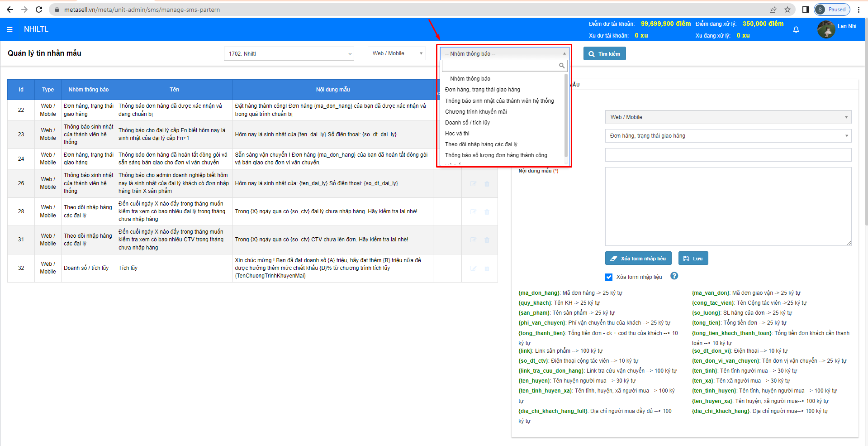Bookmark this page with the star icon
This screenshot has width=868, height=446.
tap(787, 10)
